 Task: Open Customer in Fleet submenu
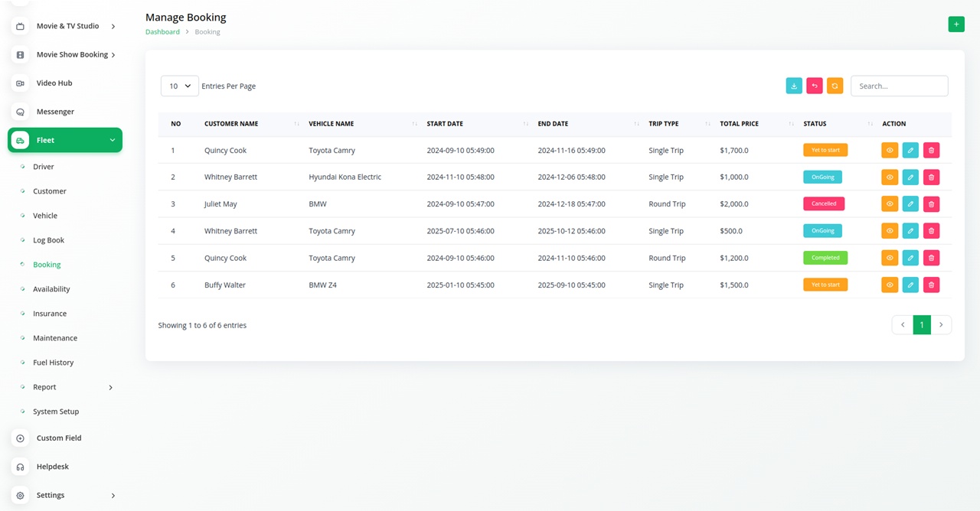(x=50, y=191)
